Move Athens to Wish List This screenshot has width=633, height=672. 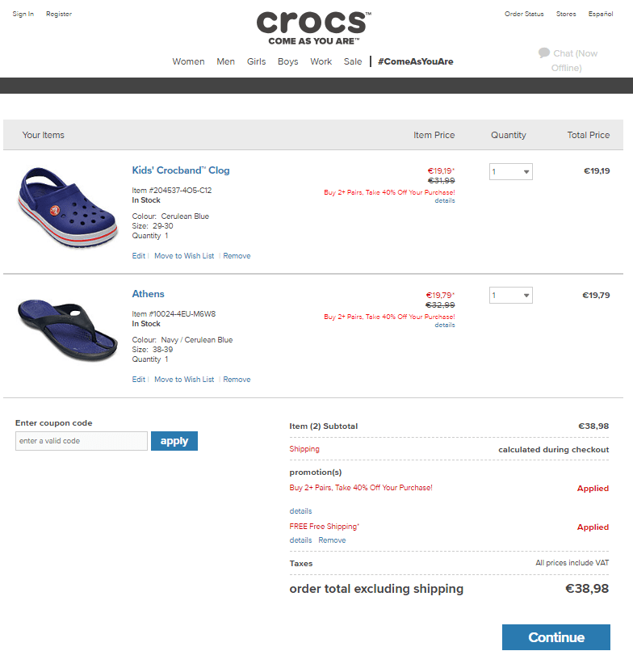click(184, 380)
